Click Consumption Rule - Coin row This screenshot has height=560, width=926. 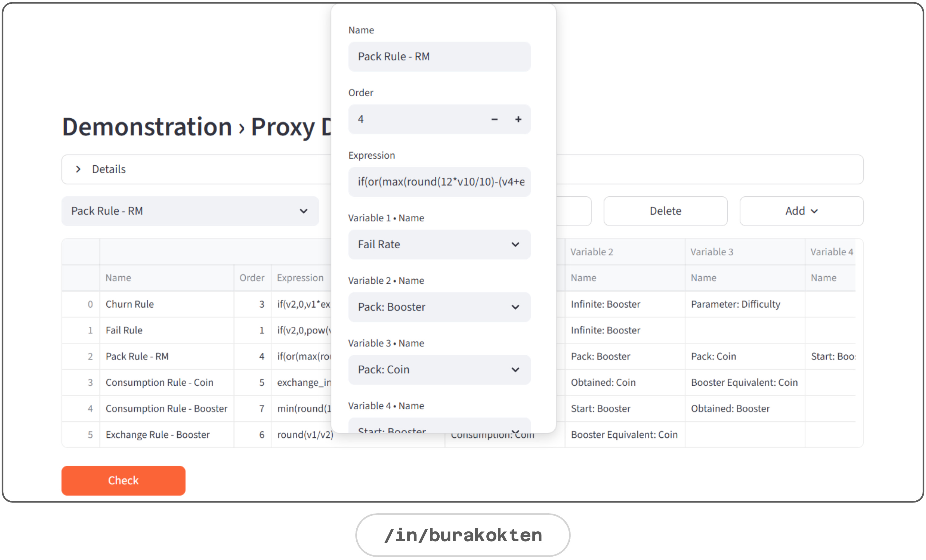tap(159, 383)
